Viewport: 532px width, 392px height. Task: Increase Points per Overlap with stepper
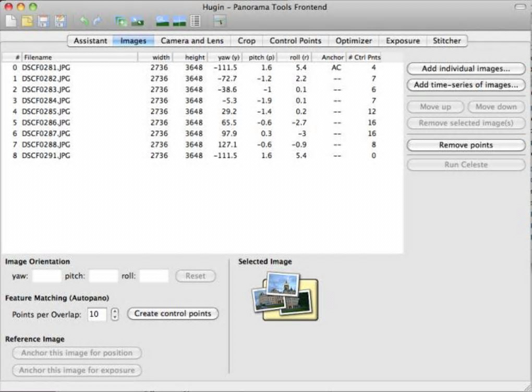(x=115, y=311)
